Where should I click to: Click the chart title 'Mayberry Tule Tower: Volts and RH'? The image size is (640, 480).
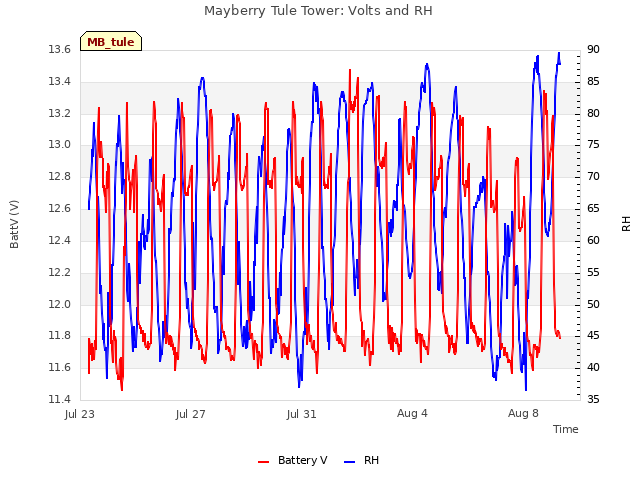318,10
